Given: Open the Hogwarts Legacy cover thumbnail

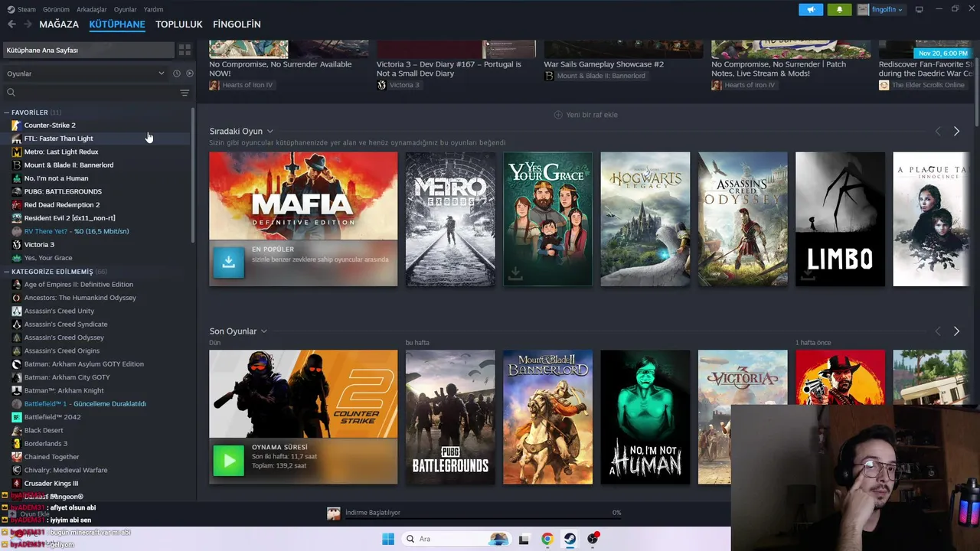Looking at the screenshot, I should click(645, 219).
